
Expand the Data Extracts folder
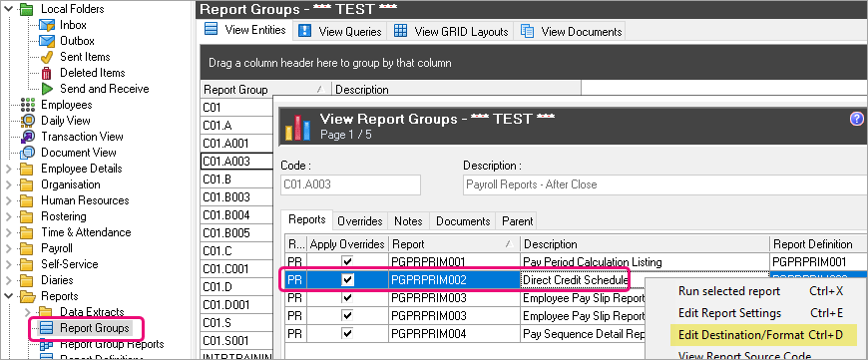tap(27, 312)
